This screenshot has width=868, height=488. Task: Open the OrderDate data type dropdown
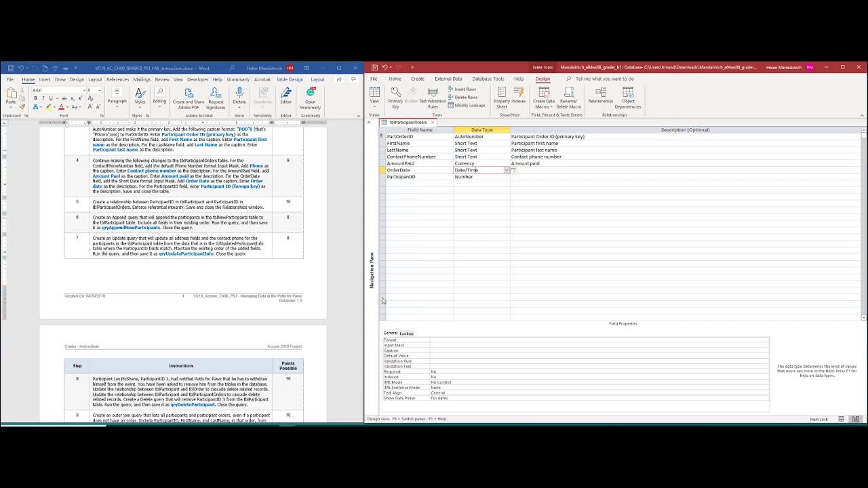point(506,170)
